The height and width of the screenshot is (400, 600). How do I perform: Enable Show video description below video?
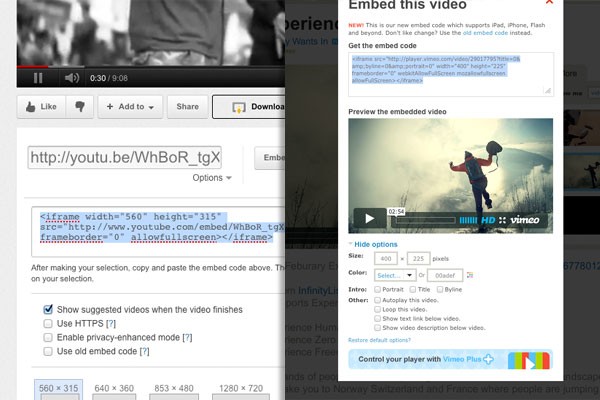[377, 328]
